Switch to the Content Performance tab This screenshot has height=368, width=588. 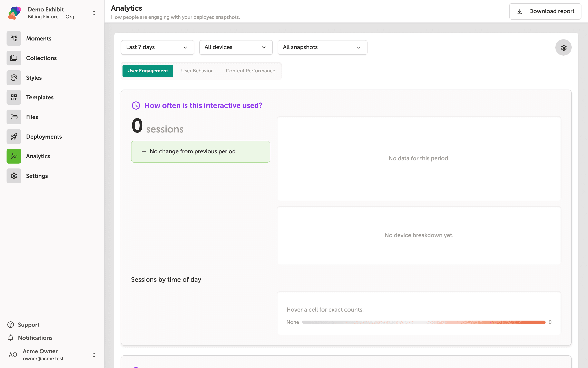250,71
